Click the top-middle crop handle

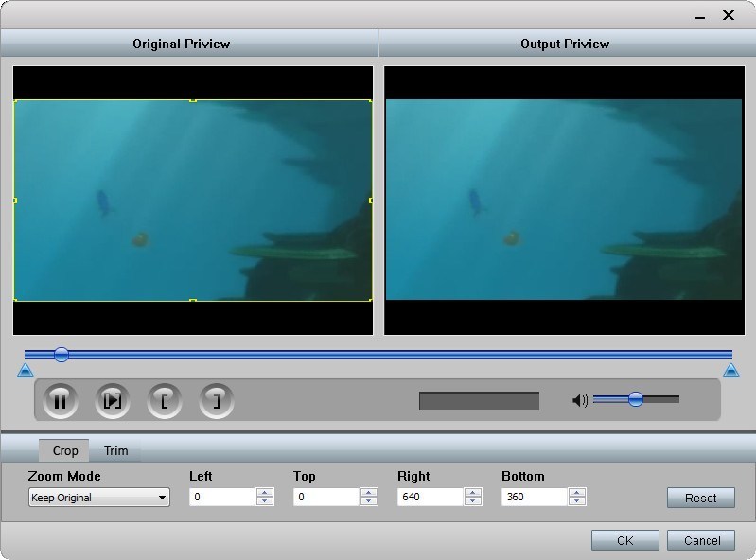tap(193, 100)
